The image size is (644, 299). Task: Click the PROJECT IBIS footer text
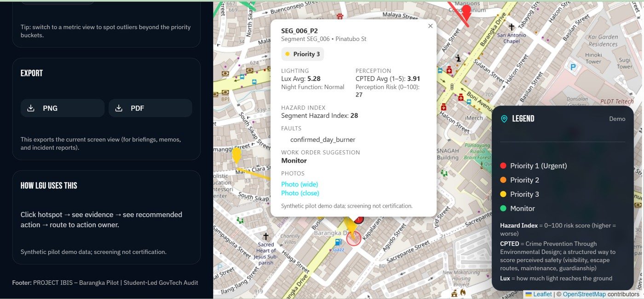click(x=105, y=282)
